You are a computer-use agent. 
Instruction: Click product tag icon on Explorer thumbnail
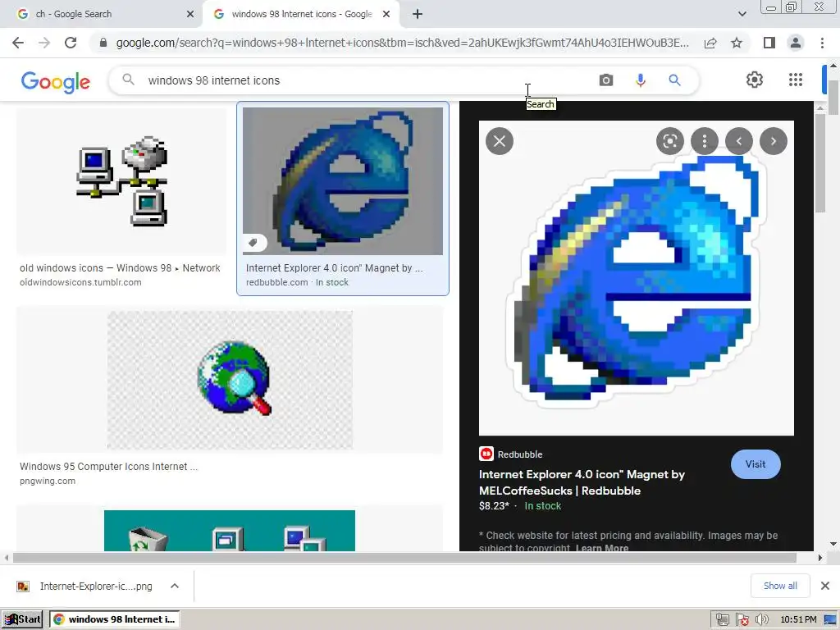[x=254, y=243]
